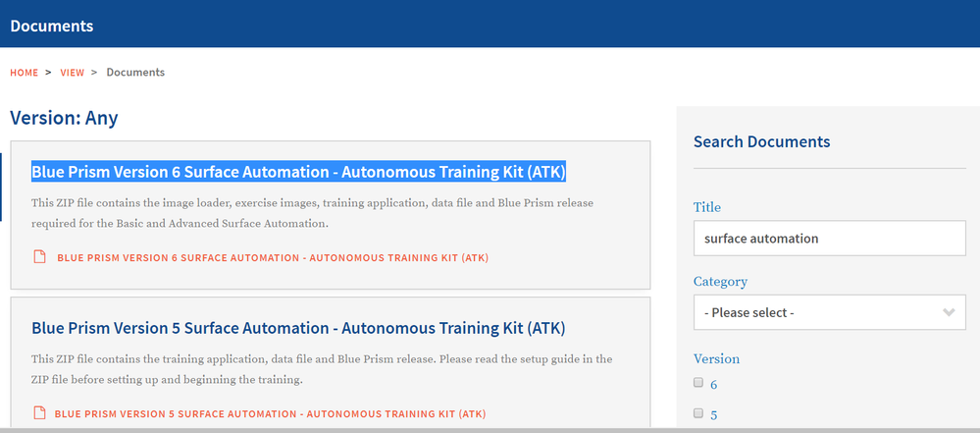
Task: Download the Version 6 Surface Automation ATK file
Action: pos(273,258)
